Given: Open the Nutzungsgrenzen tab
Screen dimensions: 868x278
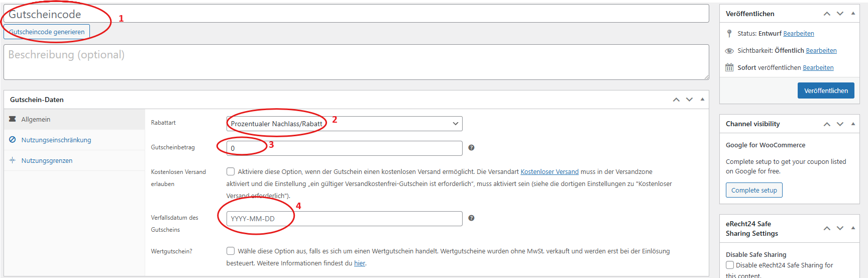Looking at the screenshot, I should tap(47, 160).
